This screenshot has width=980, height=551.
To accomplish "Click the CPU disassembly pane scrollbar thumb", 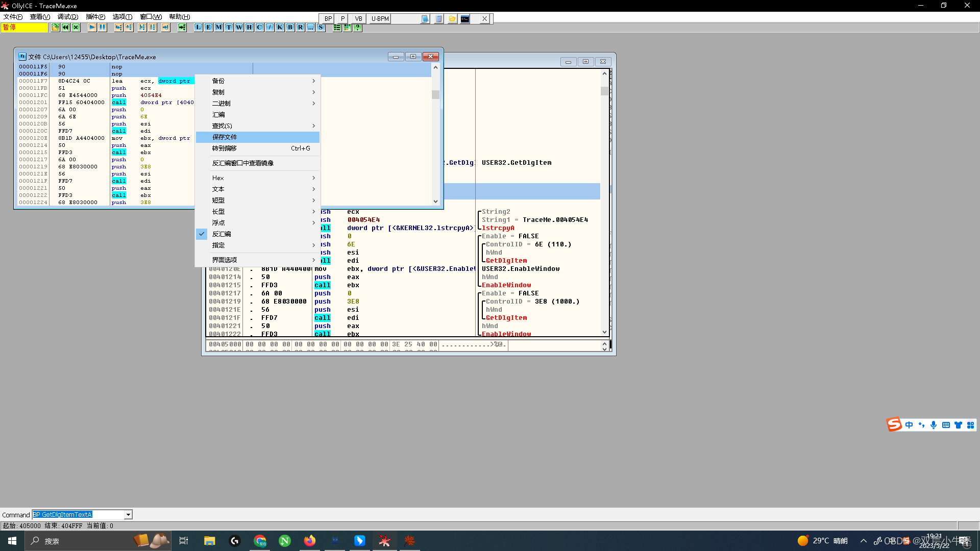I will coord(604,91).
